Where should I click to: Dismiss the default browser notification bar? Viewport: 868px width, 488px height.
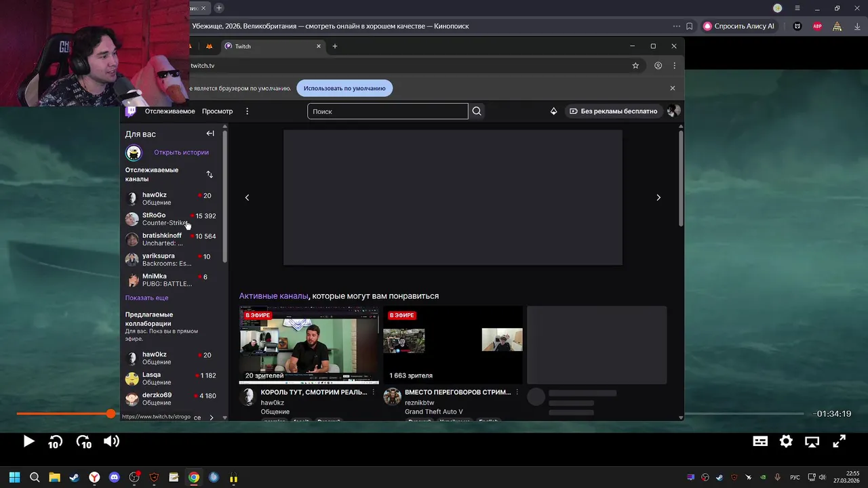(x=673, y=88)
